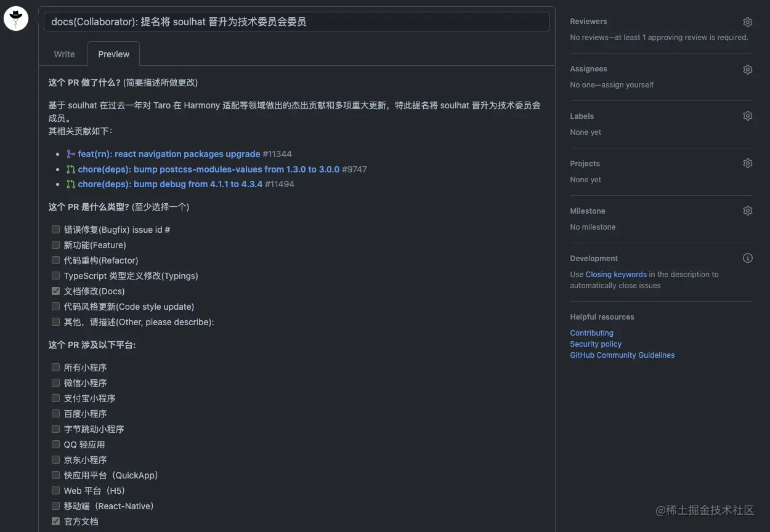Open Reviewers settings gear
770x532 pixels.
(747, 22)
